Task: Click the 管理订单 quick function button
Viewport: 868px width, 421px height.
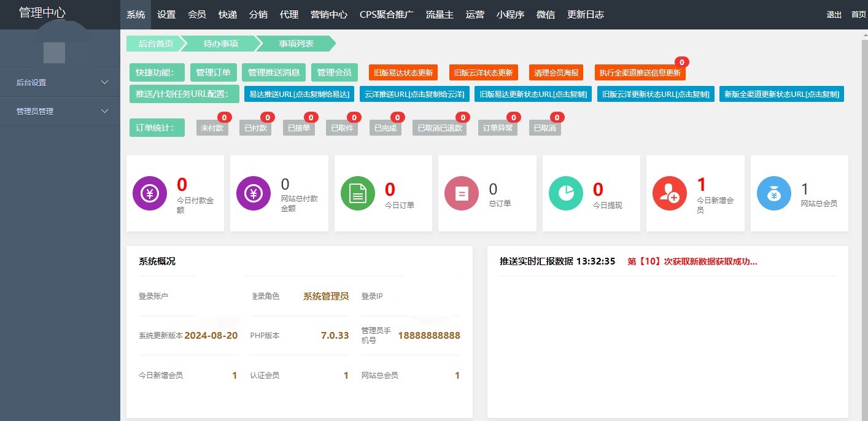Action: pyautogui.click(x=213, y=72)
